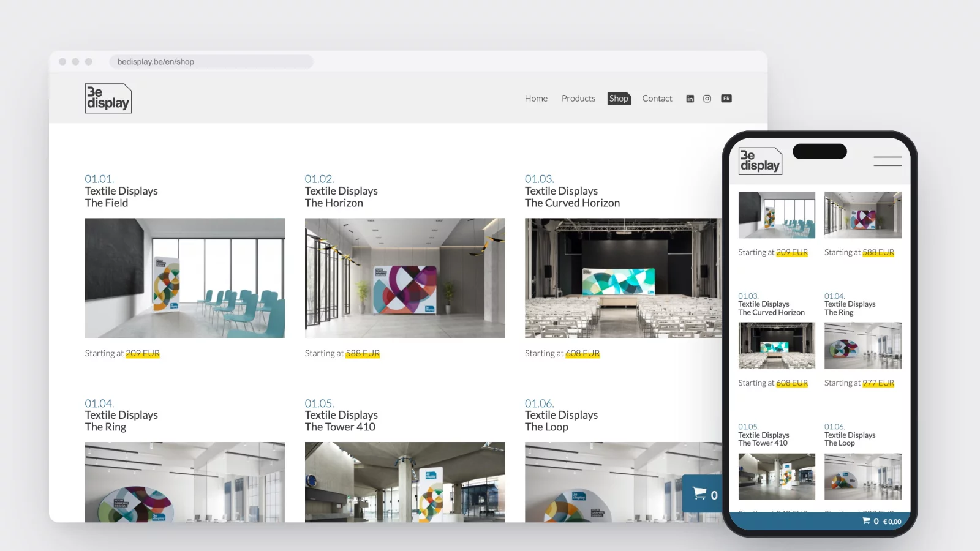Click 01.01. The Field title link
Viewport: 980px width, 551px height.
(x=121, y=191)
